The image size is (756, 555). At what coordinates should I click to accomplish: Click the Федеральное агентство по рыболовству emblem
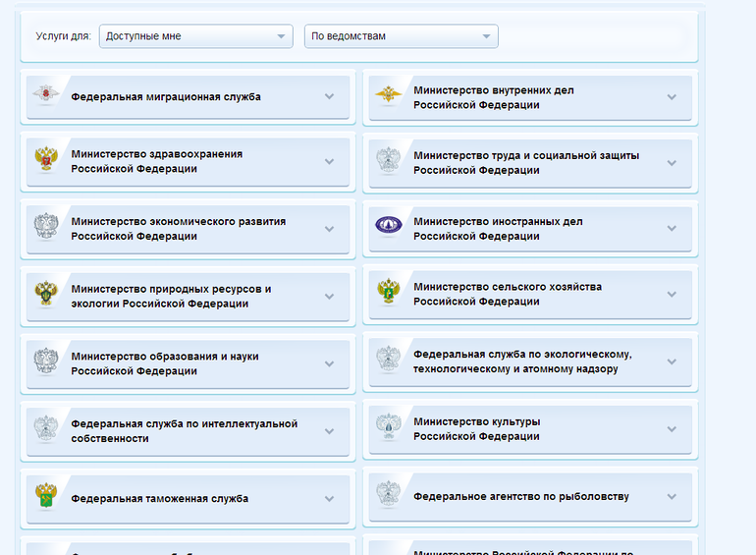pyautogui.click(x=389, y=495)
